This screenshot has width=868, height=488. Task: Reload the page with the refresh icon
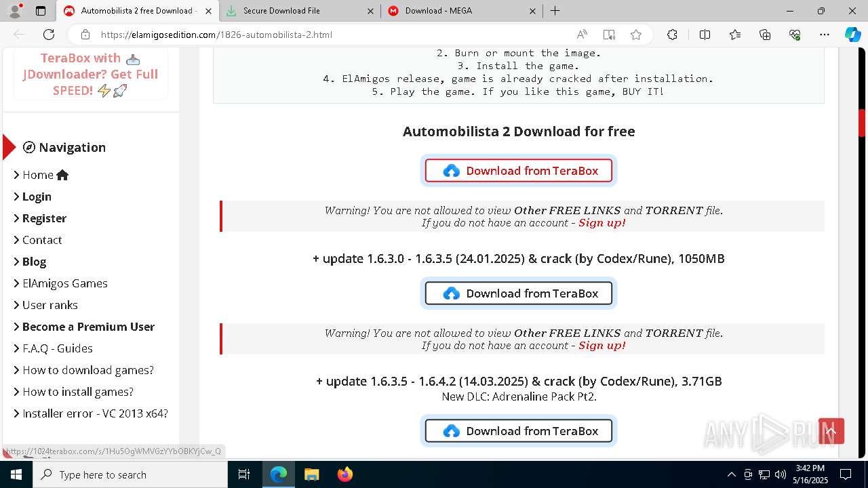coord(49,35)
